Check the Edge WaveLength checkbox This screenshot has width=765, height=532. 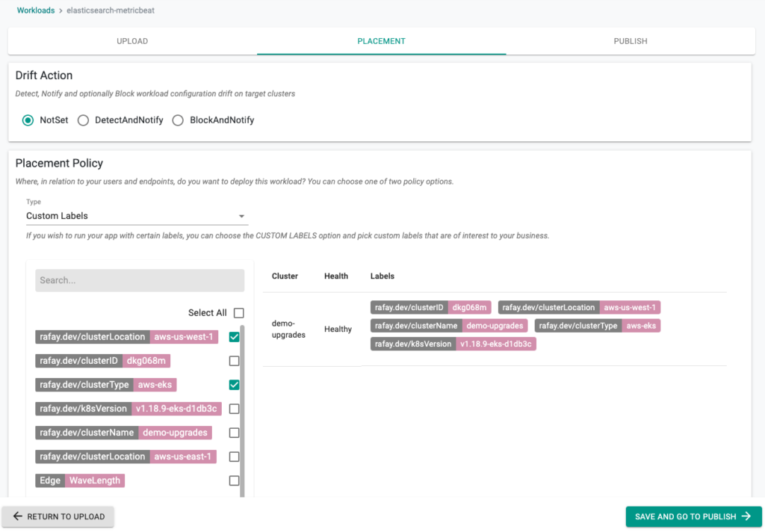click(x=234, y=480)
